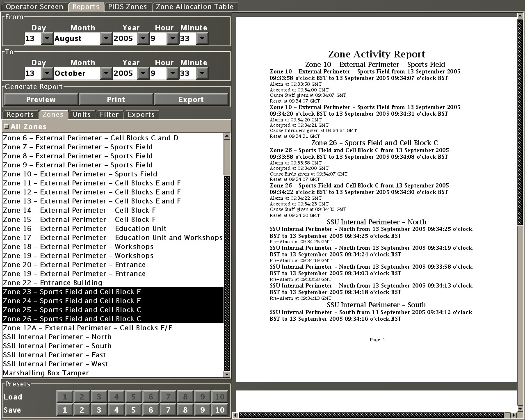The height and width of the screenshot is (420, 525).
Task: Select Marshalling Box Tamper row
Action: (113, 373)
